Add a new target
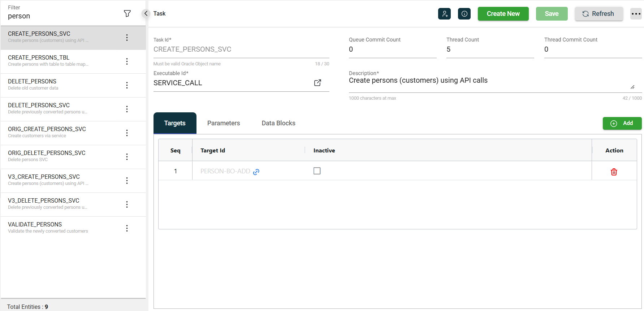644x311 pixels. (622, 123)
